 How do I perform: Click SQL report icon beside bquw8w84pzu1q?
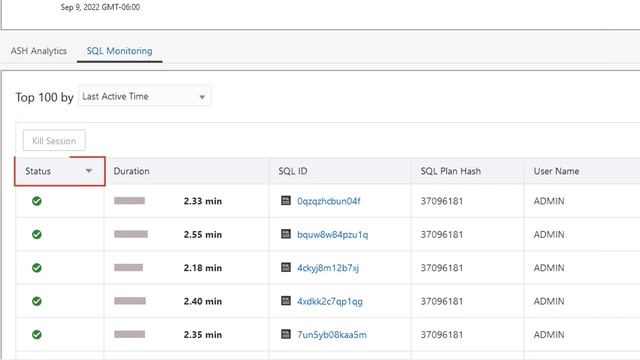click(286, 234)
